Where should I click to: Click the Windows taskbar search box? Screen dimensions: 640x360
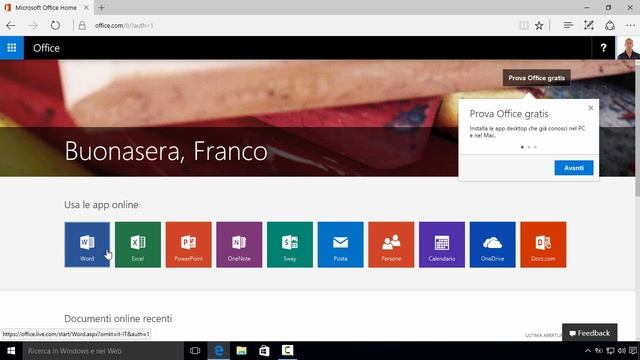103,351
